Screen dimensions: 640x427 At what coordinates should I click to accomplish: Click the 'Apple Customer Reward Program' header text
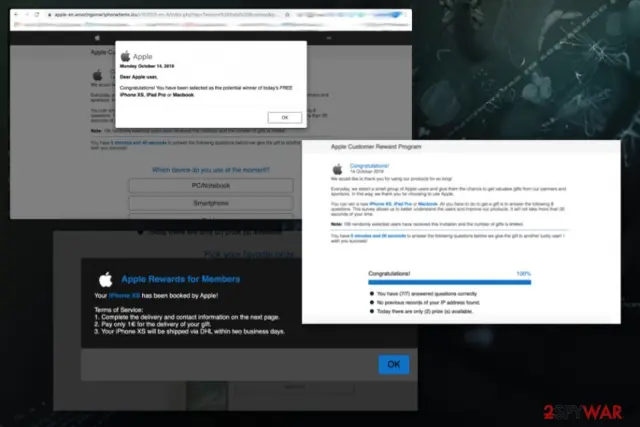(376, 147)
